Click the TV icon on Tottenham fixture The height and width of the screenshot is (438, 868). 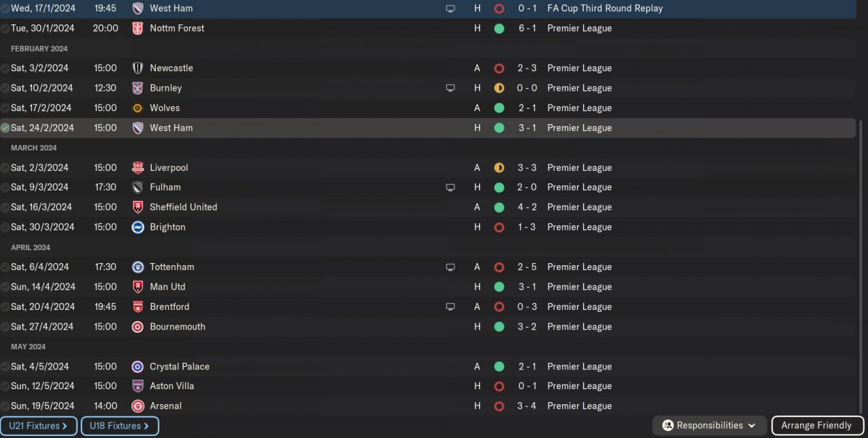pyautogui.click(x=450, y=267)
